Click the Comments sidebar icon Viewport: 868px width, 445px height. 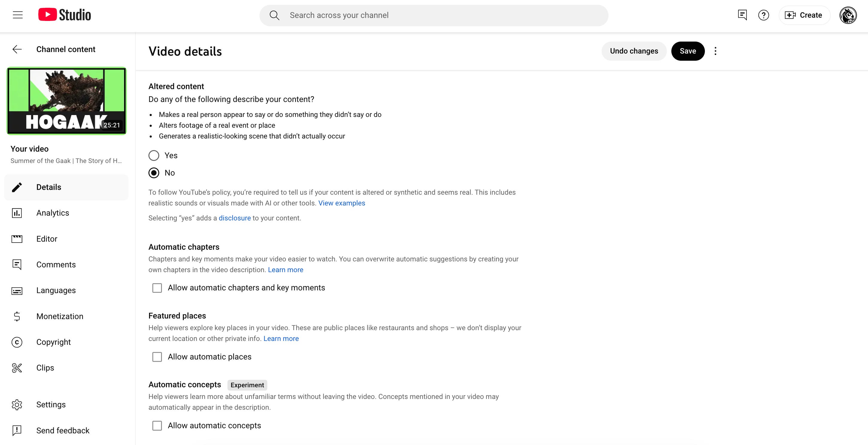coord(17,265)
